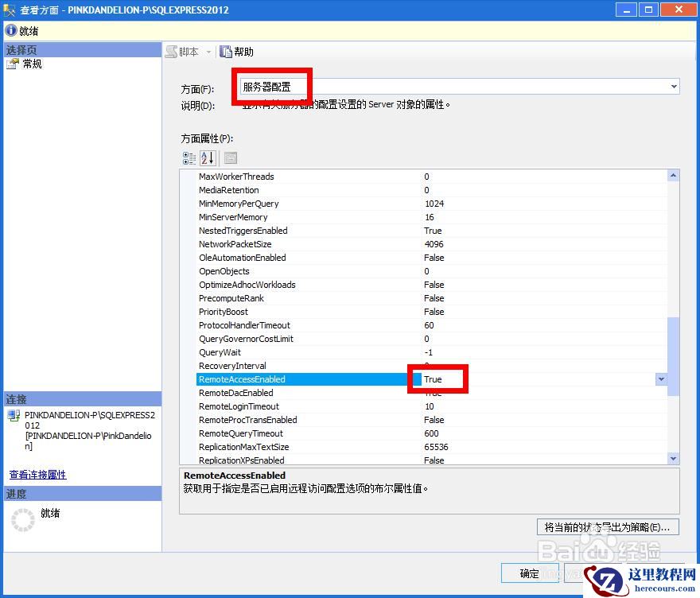
Task: Click the value 1024 of MinMemoryPerQuery
Action: click(434, 204)
